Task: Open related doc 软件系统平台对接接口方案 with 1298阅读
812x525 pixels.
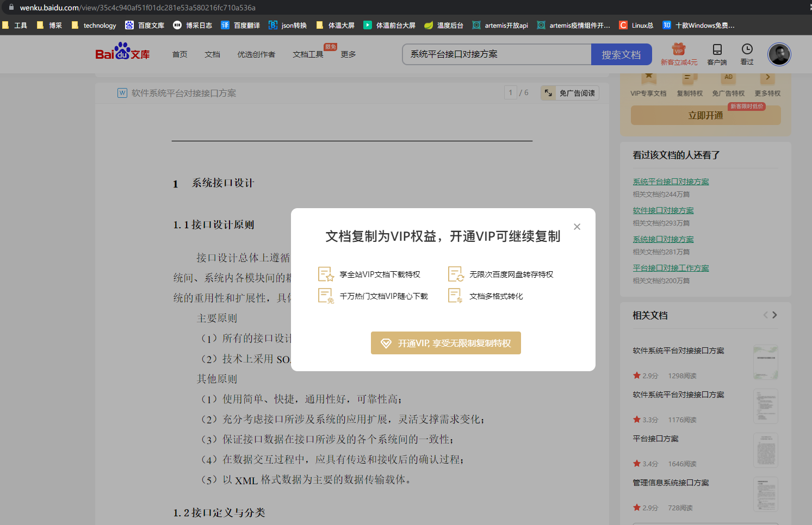Action: [x=678, y=351]
